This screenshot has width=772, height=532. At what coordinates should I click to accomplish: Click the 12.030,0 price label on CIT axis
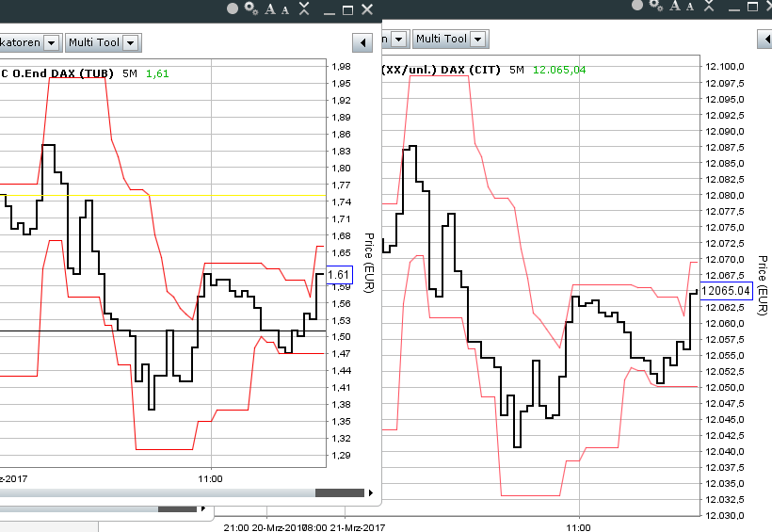(x=725, y=516)
